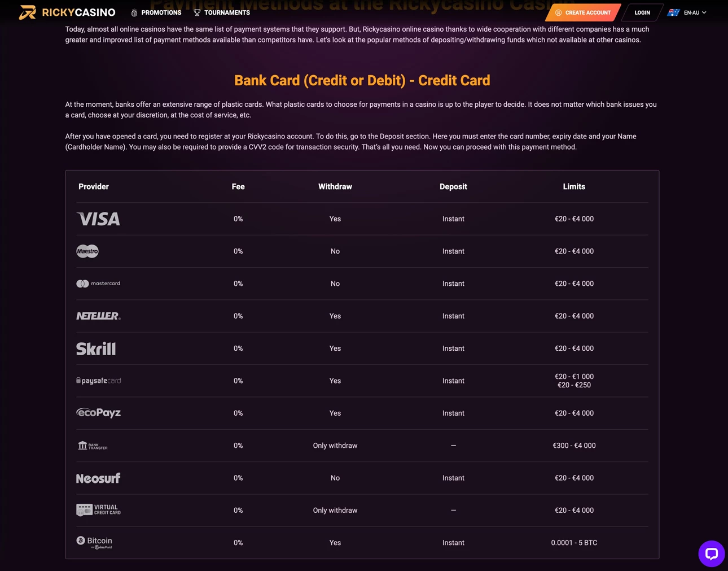The height and width of the screenshot is (571, 728).
Task: Open the live chat bubble icon
Action: point(711,553)
